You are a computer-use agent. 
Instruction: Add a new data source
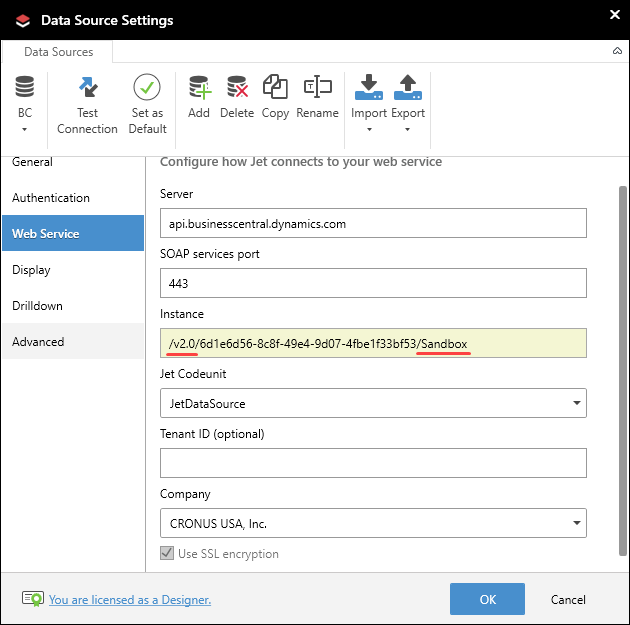[x=199, y=97]
